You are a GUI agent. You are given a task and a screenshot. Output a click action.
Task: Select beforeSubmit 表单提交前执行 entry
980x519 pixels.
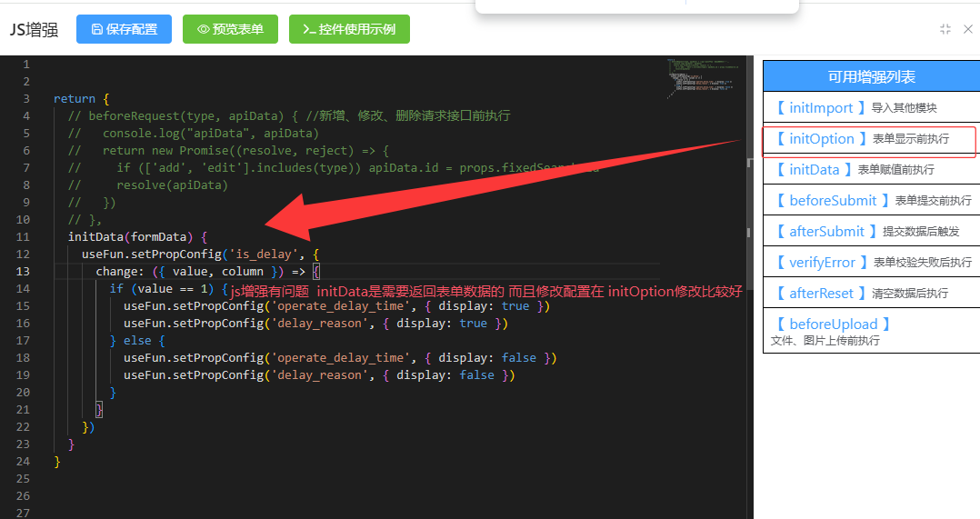[x=871, y=201]
